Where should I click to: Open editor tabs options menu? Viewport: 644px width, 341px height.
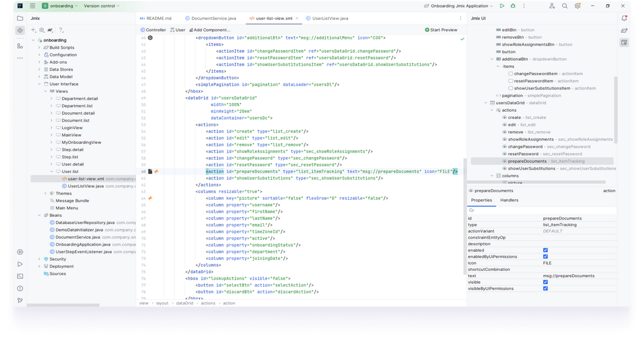(461, 19)
